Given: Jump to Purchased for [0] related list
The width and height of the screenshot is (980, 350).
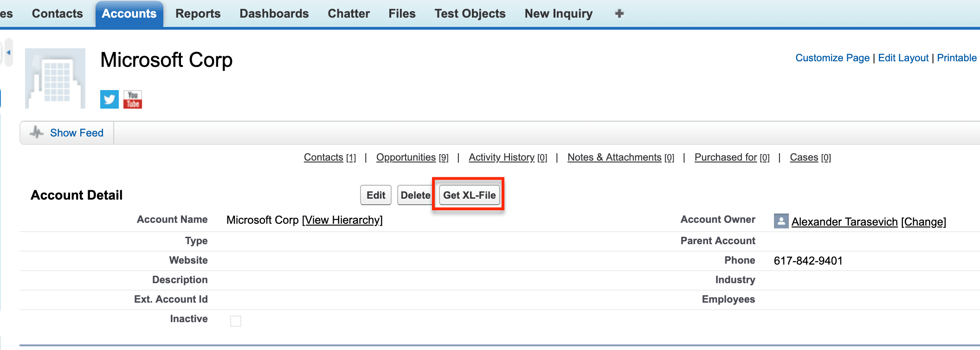Looking at the screenshot, I should pos(732,157).
